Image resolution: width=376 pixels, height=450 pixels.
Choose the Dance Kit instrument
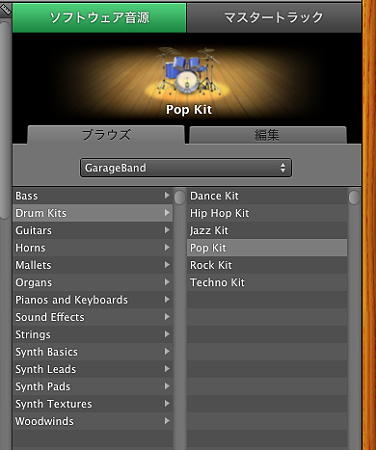pos(267,196)
